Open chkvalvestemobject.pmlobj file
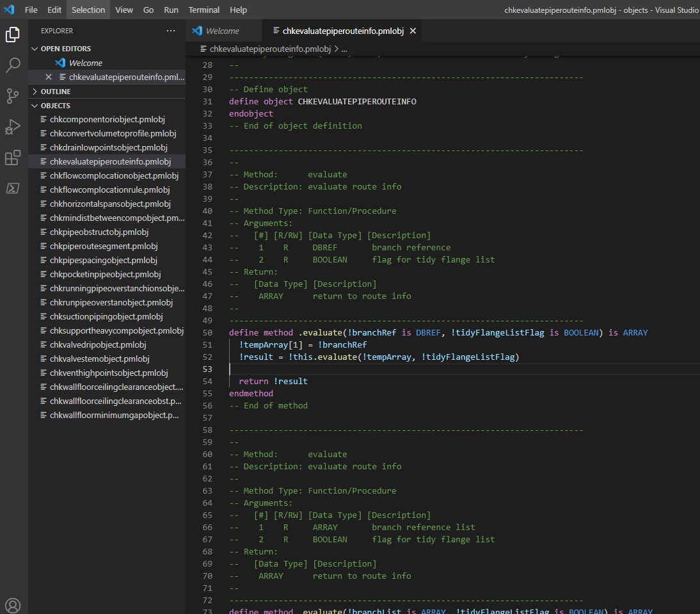 coord(100,359)
